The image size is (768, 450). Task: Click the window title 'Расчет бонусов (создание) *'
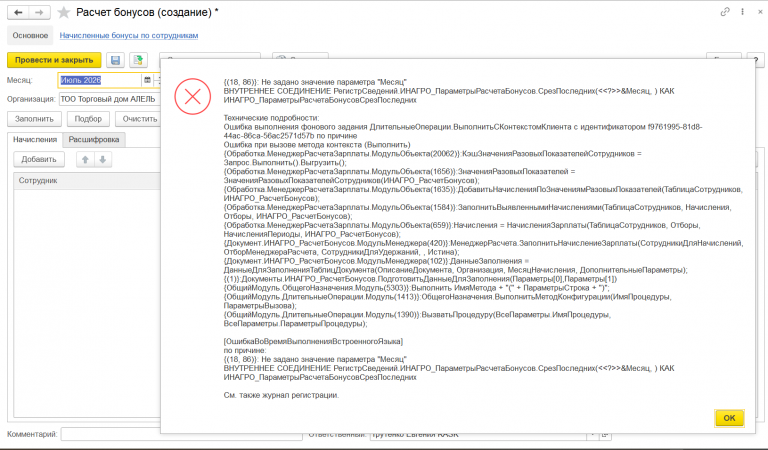[147, 12]
